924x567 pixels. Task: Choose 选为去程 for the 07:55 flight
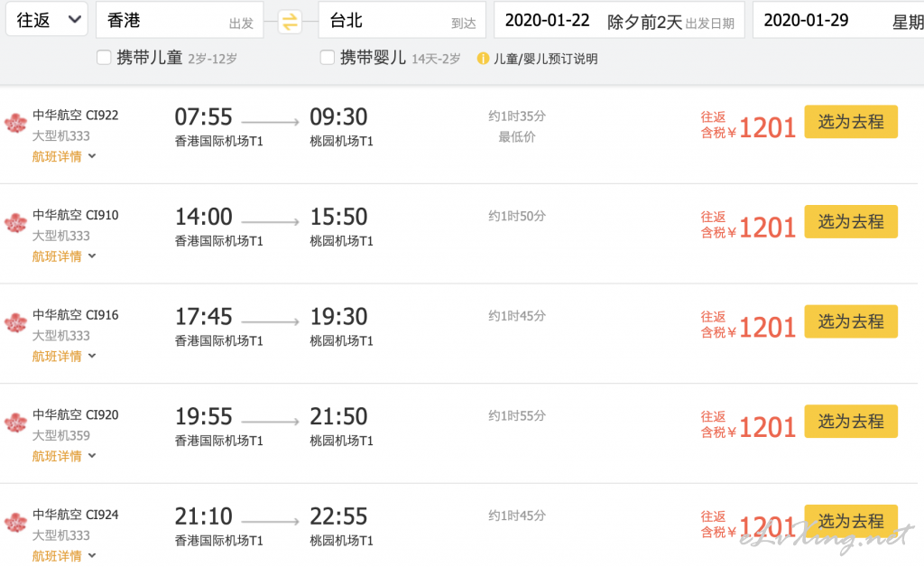click(851, 121)
